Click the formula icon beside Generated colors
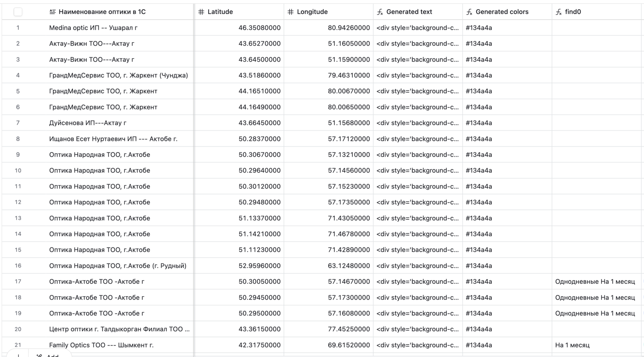 [x=469, y=12]
